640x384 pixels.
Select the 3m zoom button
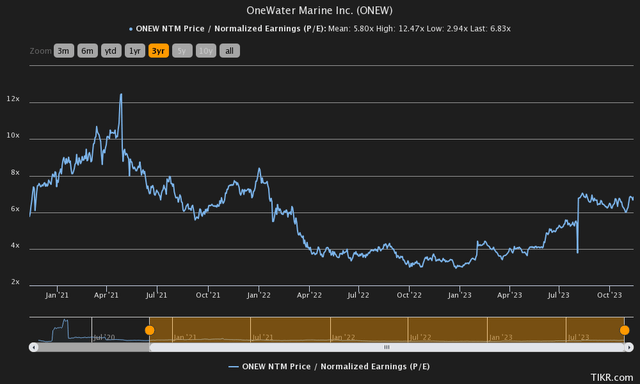[64, 51]
